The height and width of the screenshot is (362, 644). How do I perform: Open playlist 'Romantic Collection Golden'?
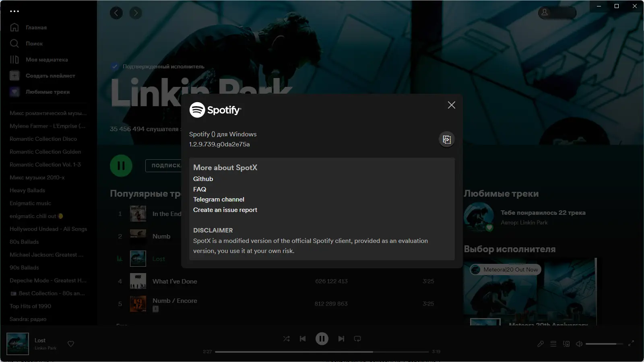(45, 152)
